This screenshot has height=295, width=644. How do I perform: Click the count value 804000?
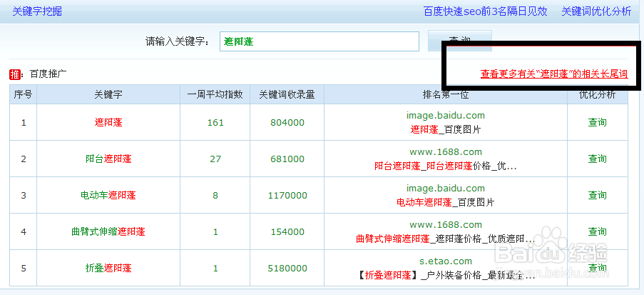287,123
